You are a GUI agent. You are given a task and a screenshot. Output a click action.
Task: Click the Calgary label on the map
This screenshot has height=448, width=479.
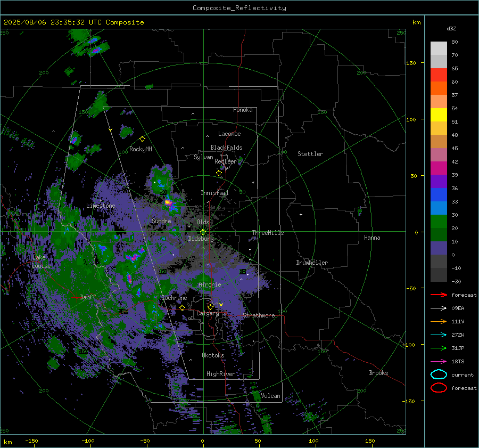pyautogui.click(x=208, y=313)
